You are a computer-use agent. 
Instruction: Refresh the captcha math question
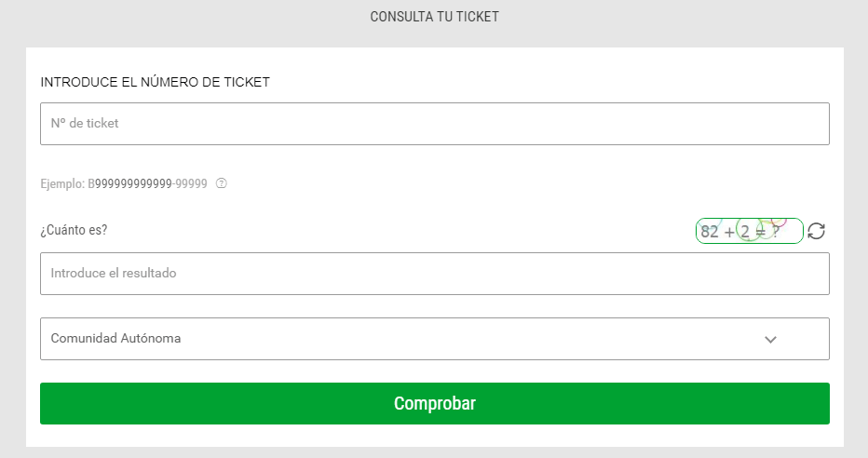816,231
